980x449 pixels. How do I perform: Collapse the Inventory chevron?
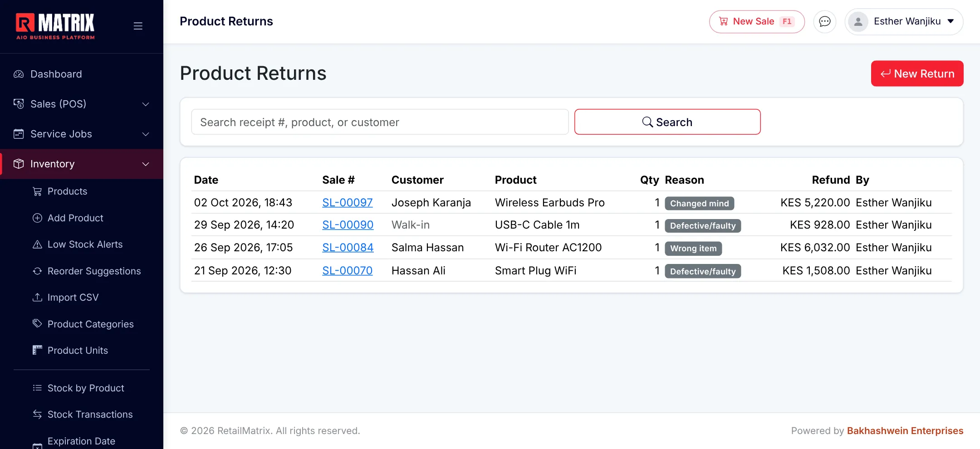click(146, 164)
